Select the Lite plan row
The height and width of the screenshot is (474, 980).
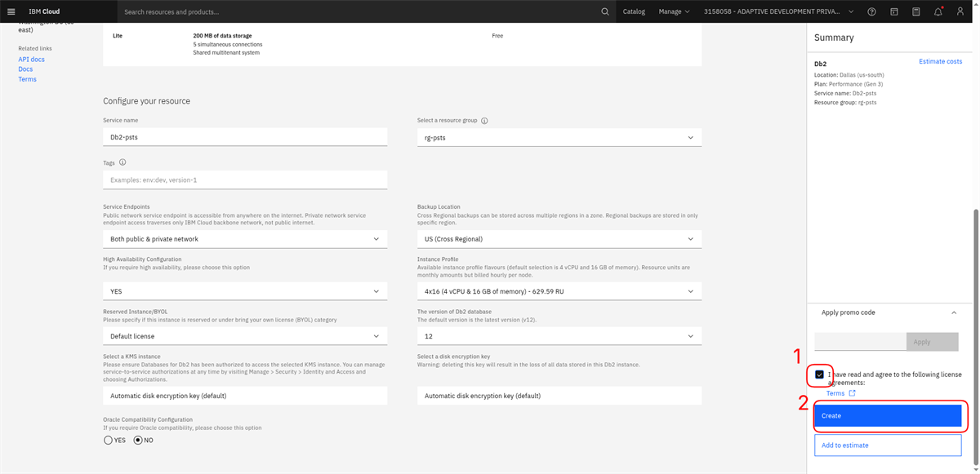tap(402, 45)
